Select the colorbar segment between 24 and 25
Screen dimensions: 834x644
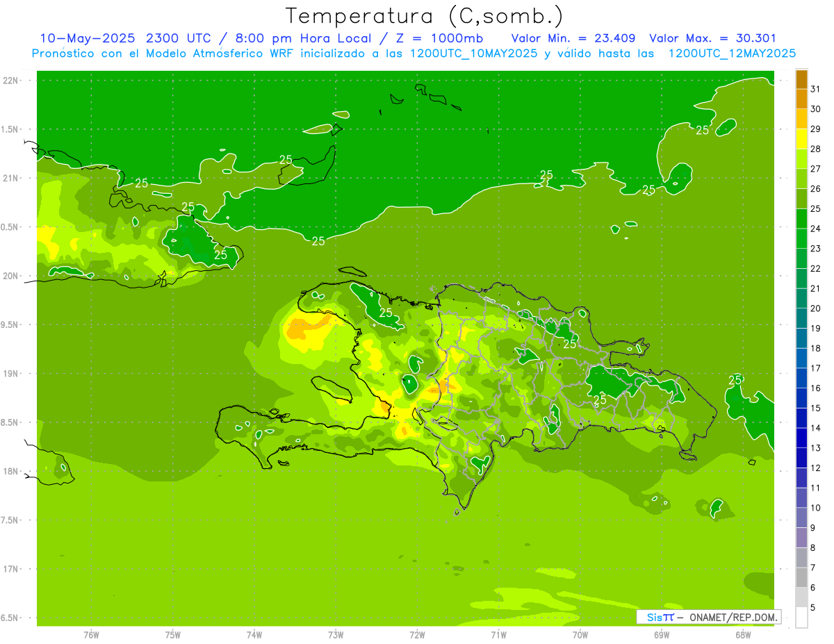tap(801, 219)
